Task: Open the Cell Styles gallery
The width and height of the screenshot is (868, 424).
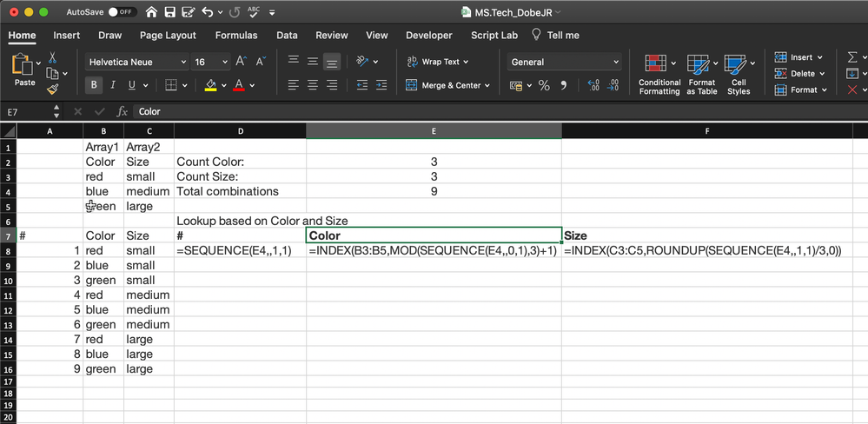Action: [x=739, y=75]
